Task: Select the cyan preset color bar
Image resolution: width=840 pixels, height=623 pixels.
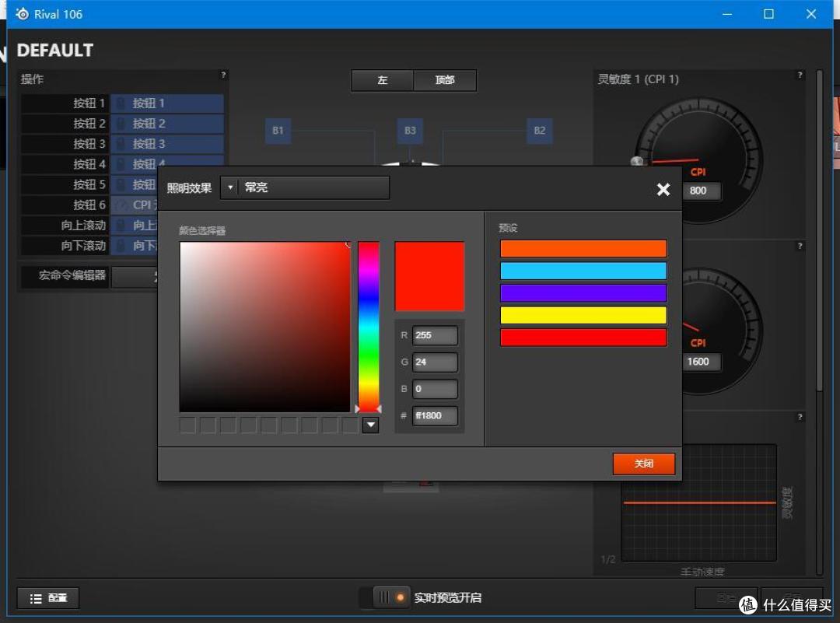Action: pos(583,271)
